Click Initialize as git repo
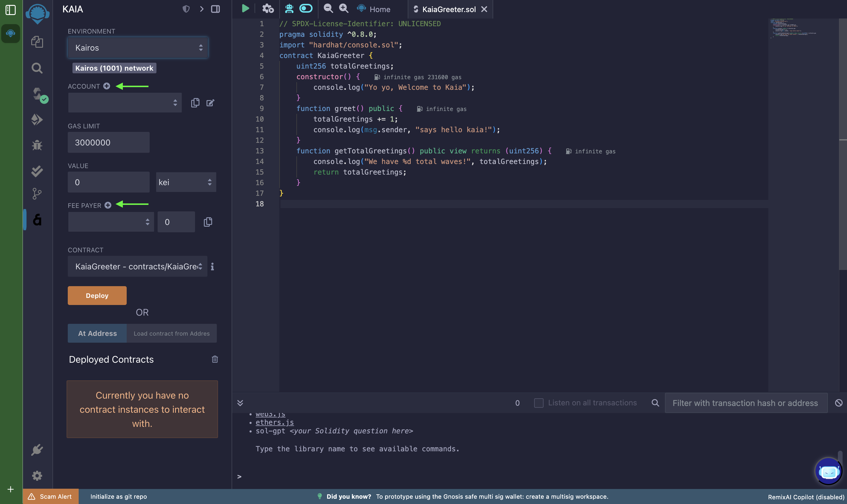847x504 pixels. click(x=119, y=496)
